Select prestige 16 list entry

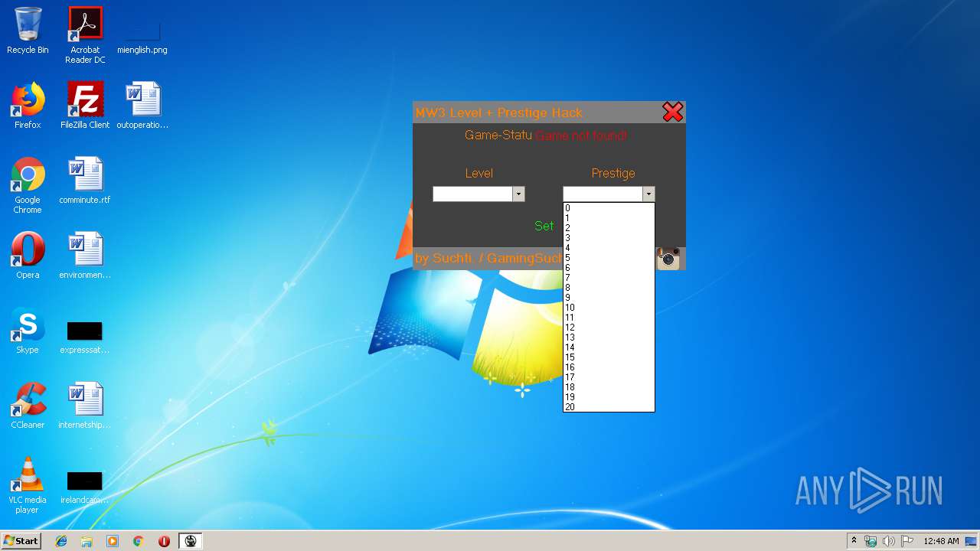click(x=609, y=367)
